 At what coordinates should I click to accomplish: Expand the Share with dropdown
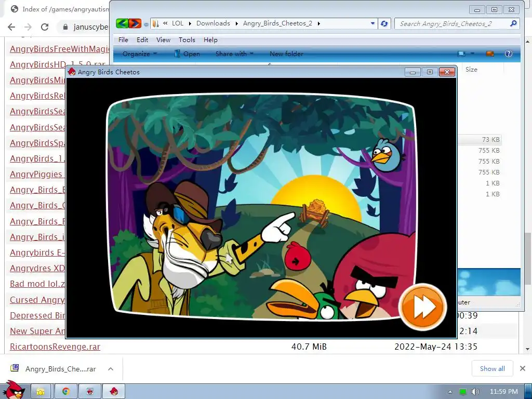234,54
